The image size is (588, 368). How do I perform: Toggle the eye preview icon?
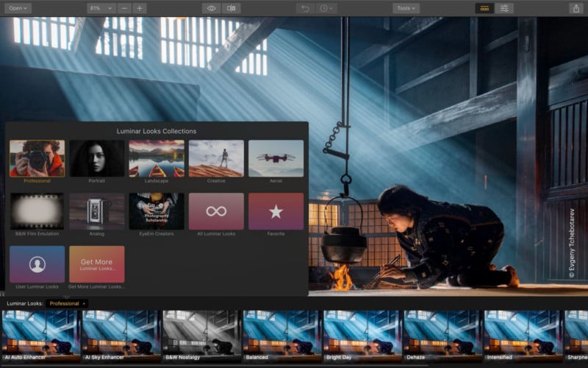[212, 8]
